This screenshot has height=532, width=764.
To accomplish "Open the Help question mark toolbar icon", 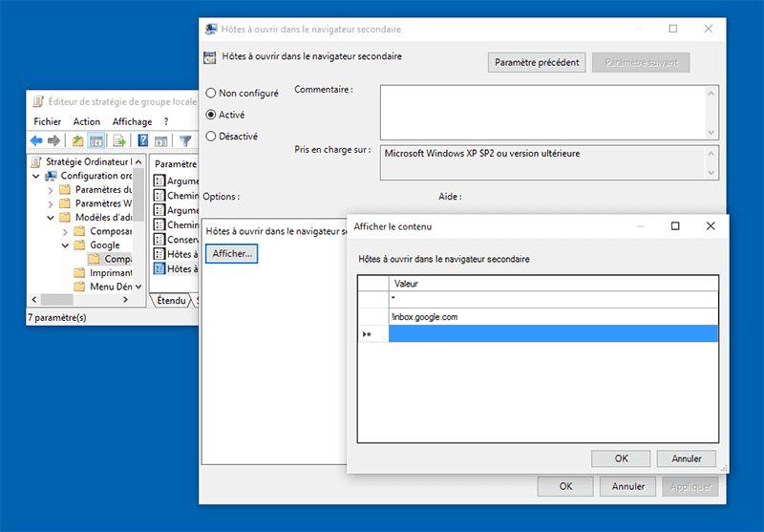I will (142, 140).
